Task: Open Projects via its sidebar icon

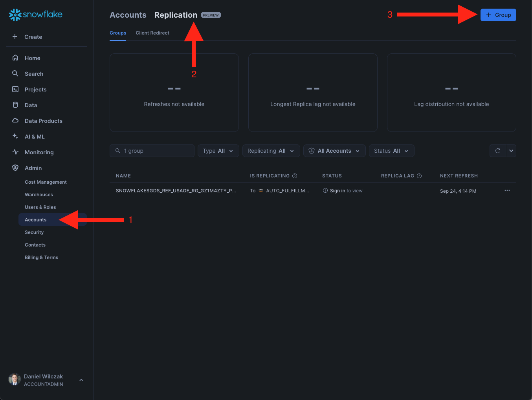Action: [x=15, y=89]
